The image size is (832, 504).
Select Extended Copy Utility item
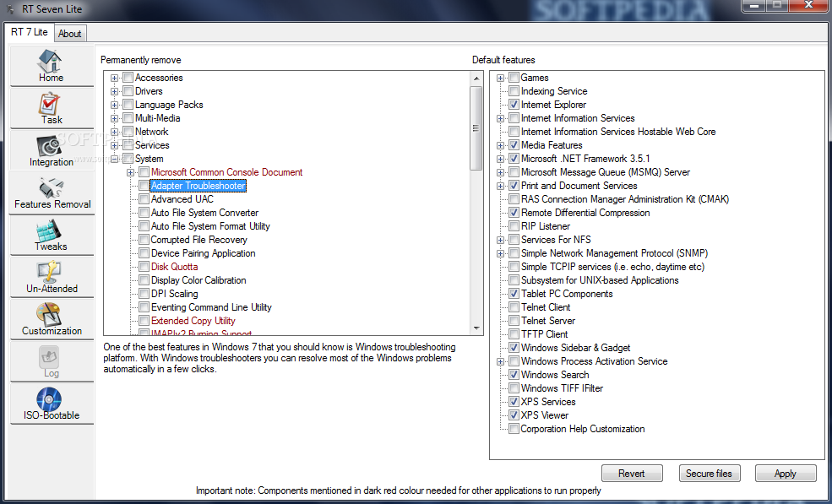pos(193,321)
